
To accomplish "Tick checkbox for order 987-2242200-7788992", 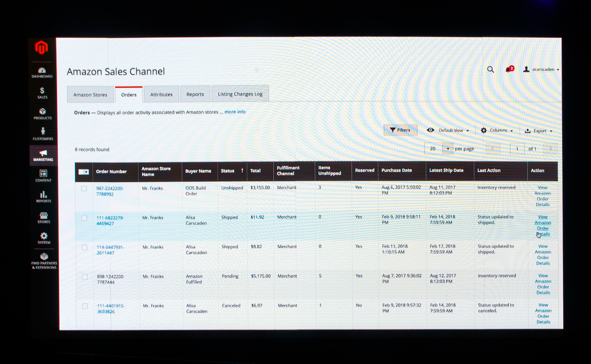I will [84, 189].
